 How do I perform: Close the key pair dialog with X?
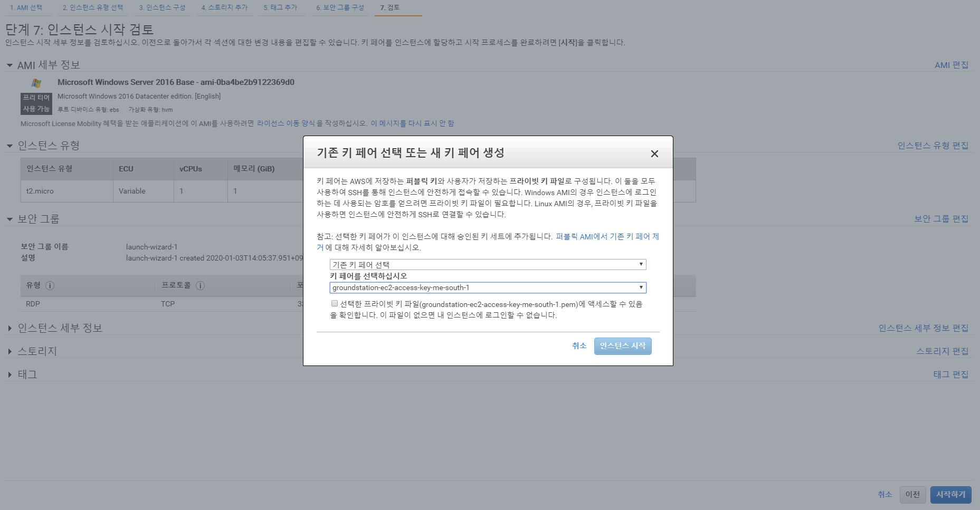pyautogui.click(x=654, y=153)
